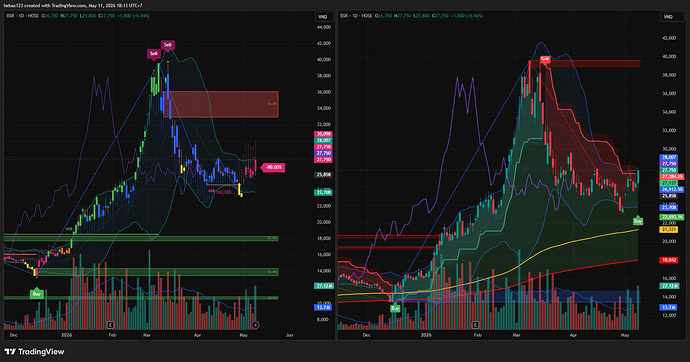Click the 8,000 tick on left price axis

click(323, 319)
